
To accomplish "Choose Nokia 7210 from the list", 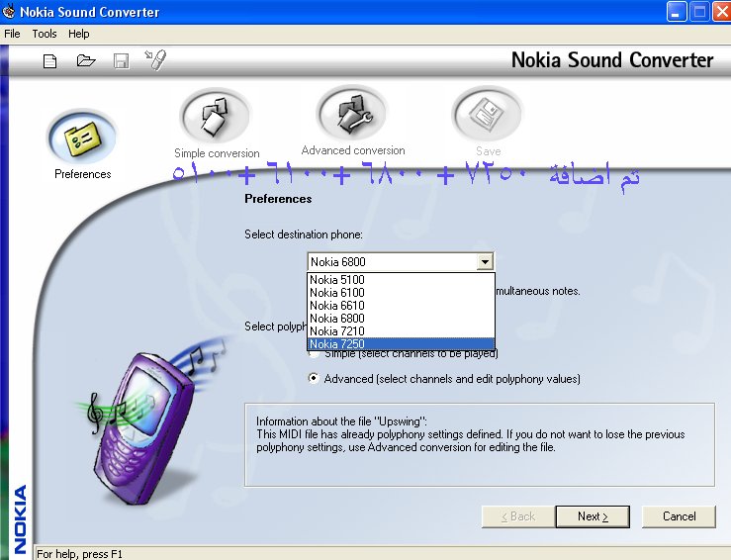I will tap(401, 331).
